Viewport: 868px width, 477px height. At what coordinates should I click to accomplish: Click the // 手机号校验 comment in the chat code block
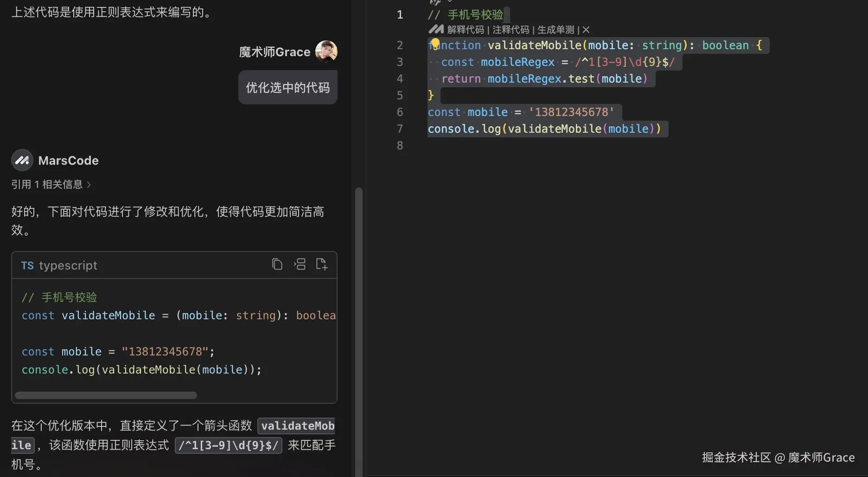coord(59,297)
